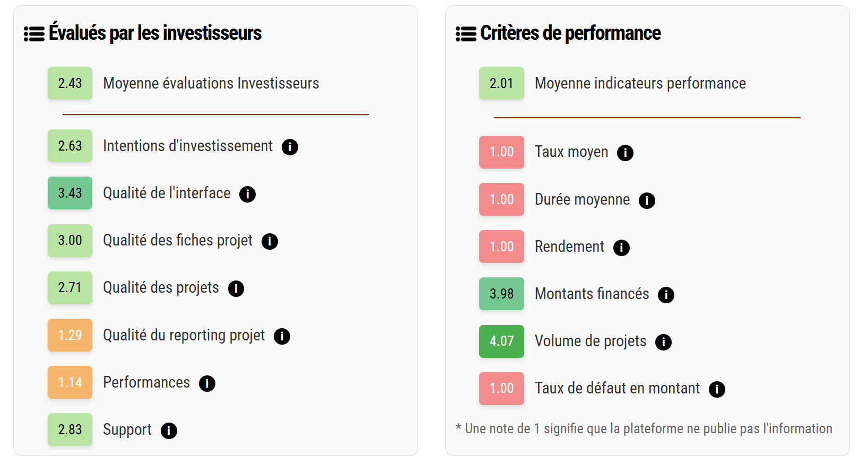Click info icon next to Intentions d'investissement
The height and width of the screenshot is (456, 868).
[x=290, y=147]
